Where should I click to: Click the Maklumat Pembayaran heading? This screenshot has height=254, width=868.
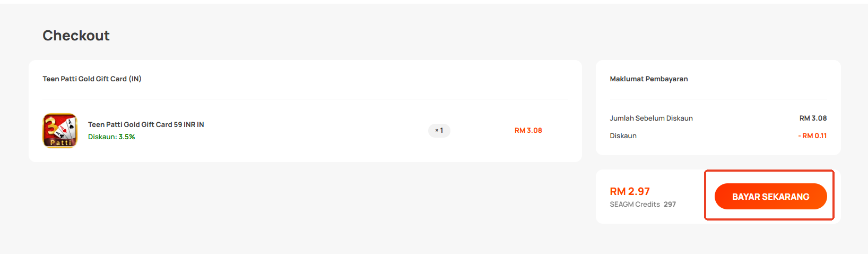coord(649,79)
